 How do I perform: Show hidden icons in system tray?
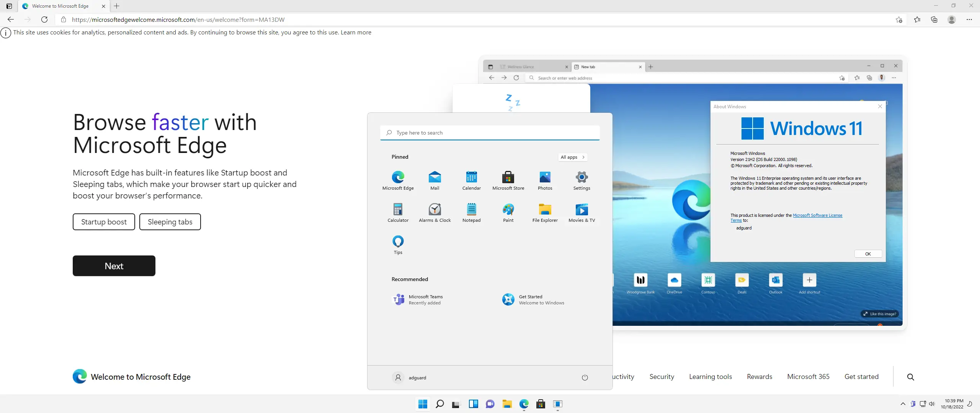tap(903, 404)
